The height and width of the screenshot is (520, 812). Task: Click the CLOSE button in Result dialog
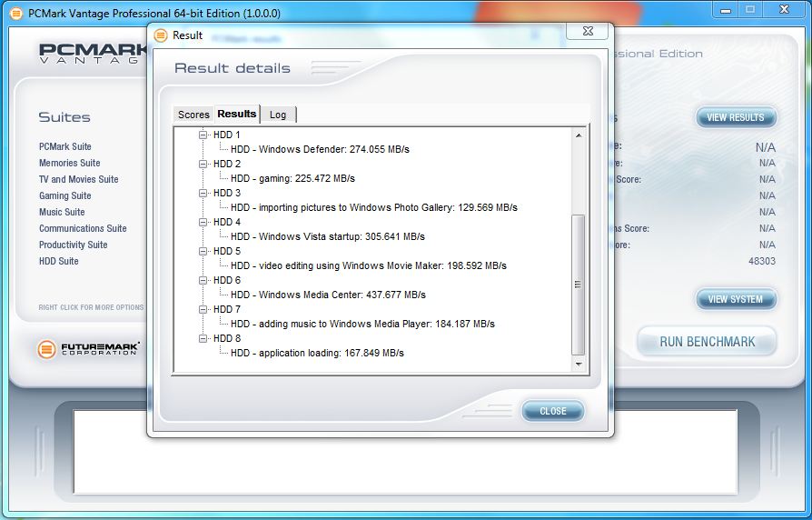coord(553,411)
